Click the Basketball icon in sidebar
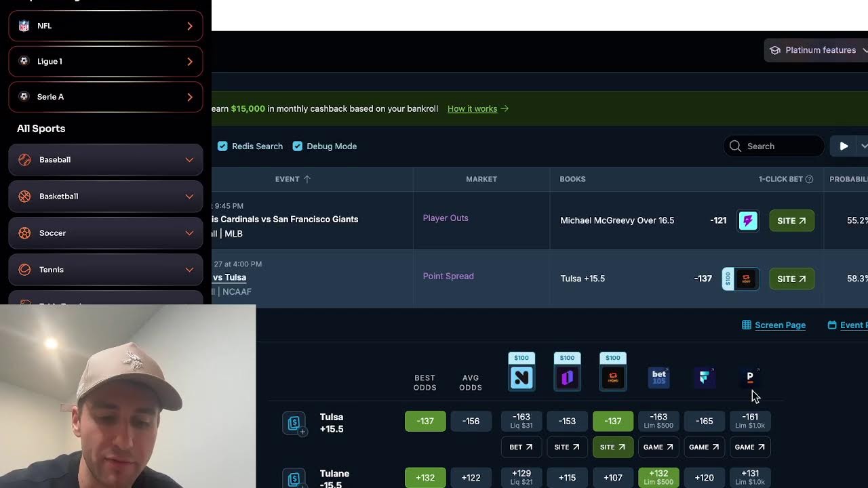 pyautogui.click(x=24, y=197)
